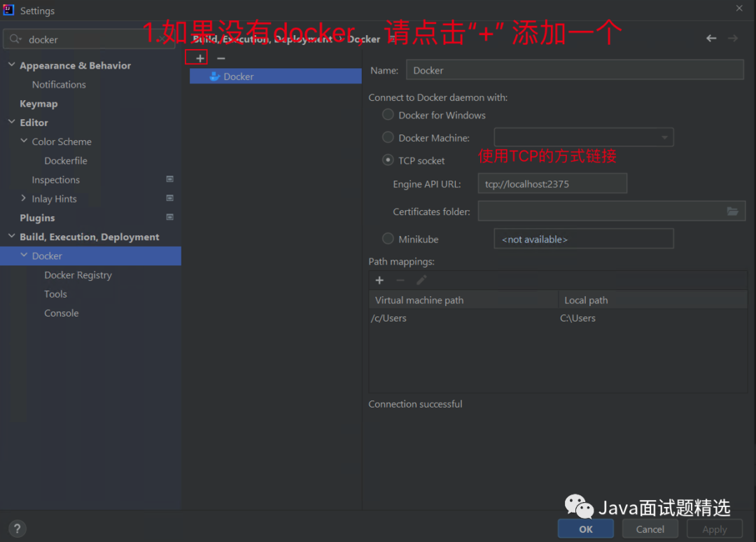Select the Minikube radio button

coord(388,239)
